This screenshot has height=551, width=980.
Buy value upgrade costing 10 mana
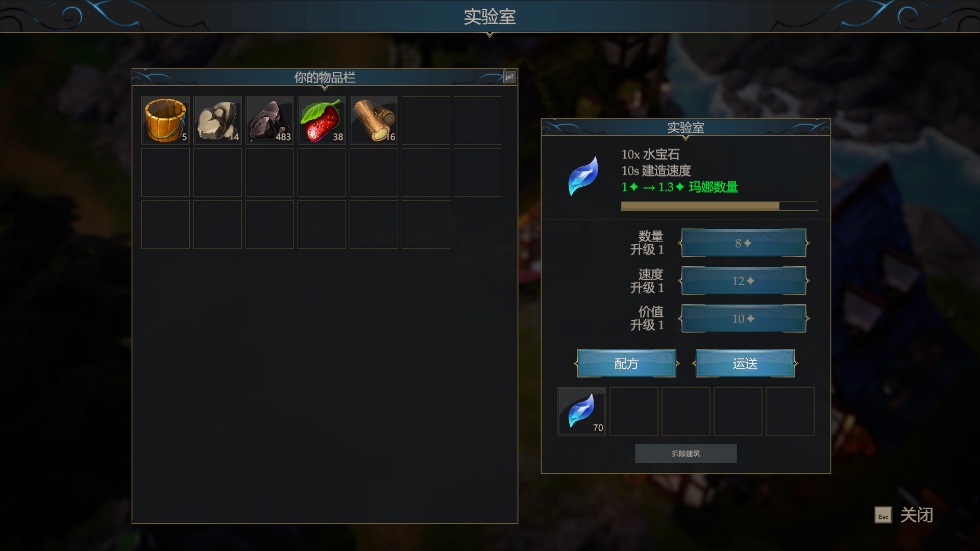tap(744, 319)
